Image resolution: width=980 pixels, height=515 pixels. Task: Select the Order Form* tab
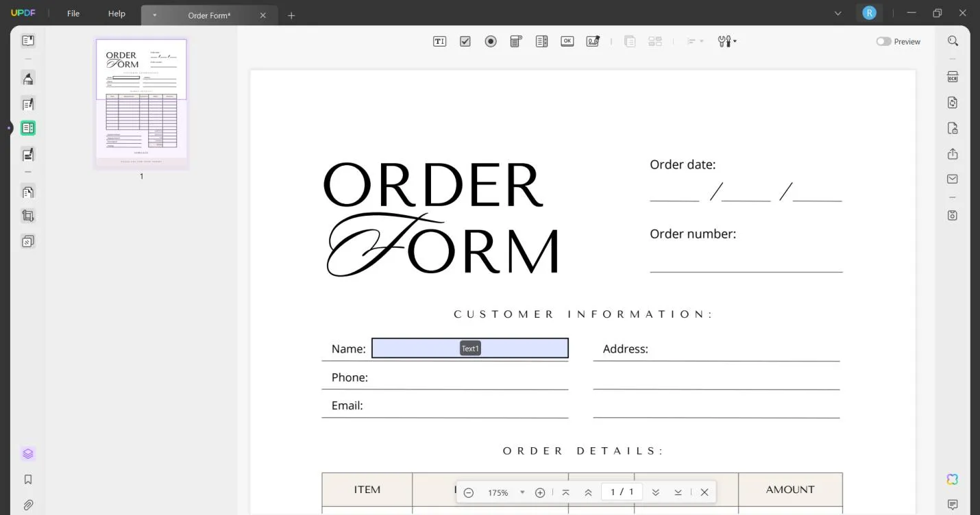point(209,15)
